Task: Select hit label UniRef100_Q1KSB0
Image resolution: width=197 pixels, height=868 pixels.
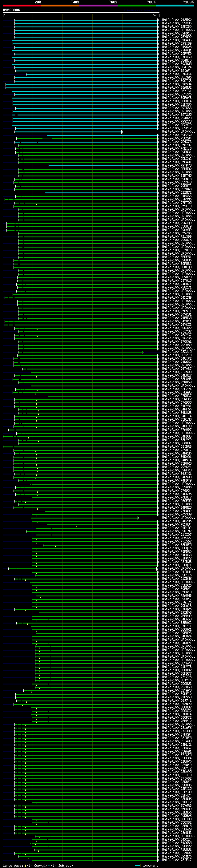Action: (176, 104)
